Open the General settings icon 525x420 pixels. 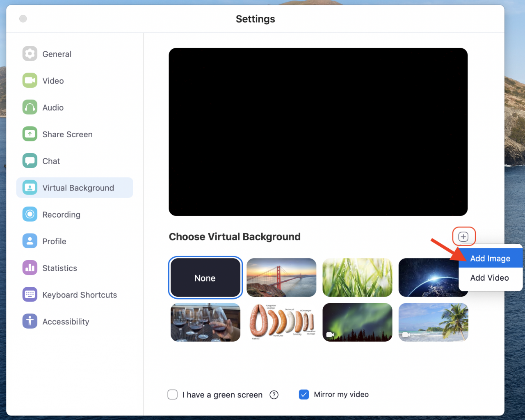point(30,54)
